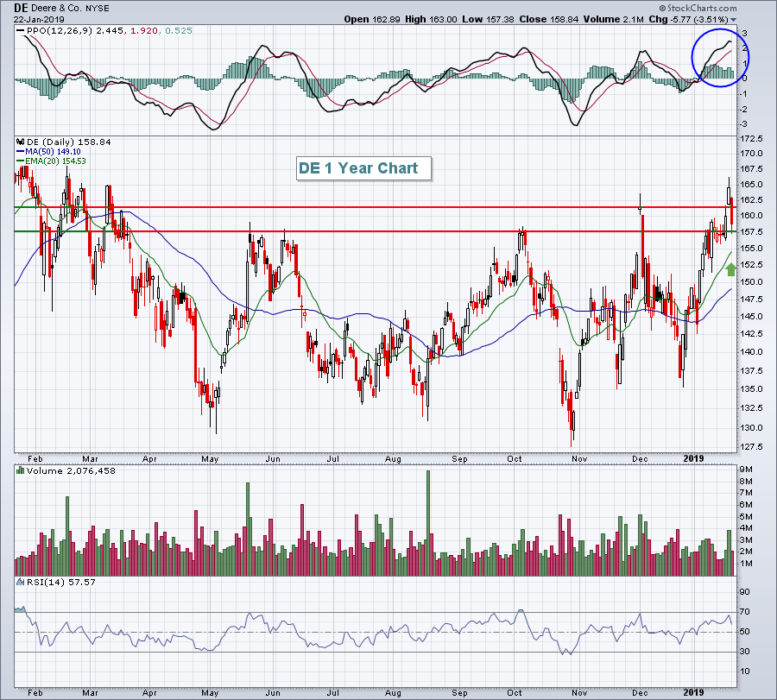
Task: Click the 127.5 label on the price axis
Action: pos(751,447)
